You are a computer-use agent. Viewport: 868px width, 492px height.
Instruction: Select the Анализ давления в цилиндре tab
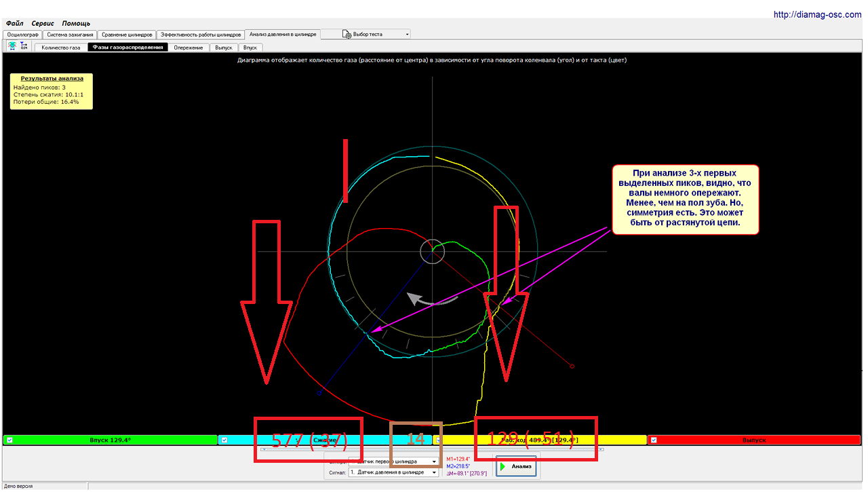coord(283,34)
